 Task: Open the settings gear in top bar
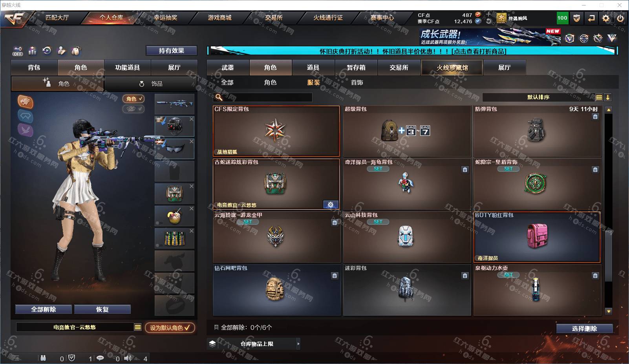tap(606, 18)
